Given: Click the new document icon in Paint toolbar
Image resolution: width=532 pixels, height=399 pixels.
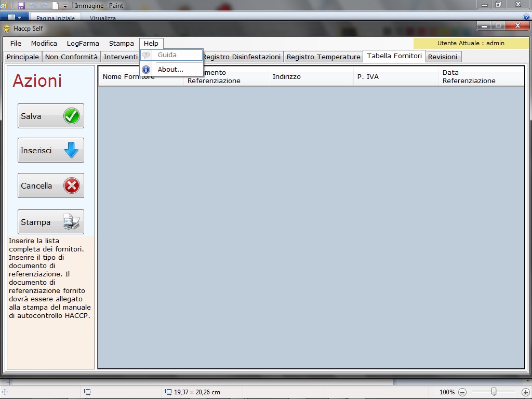Looking at the screenshot, I should point(55,6).
